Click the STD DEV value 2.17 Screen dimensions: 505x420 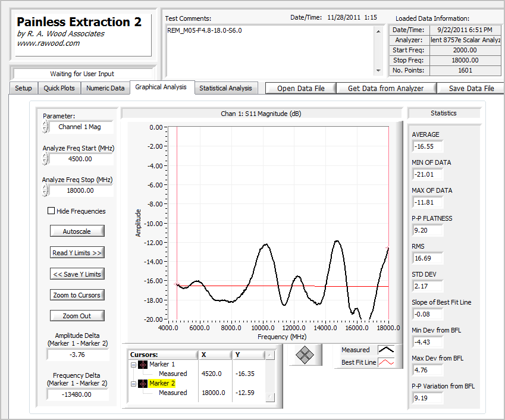tap(428, 286)
